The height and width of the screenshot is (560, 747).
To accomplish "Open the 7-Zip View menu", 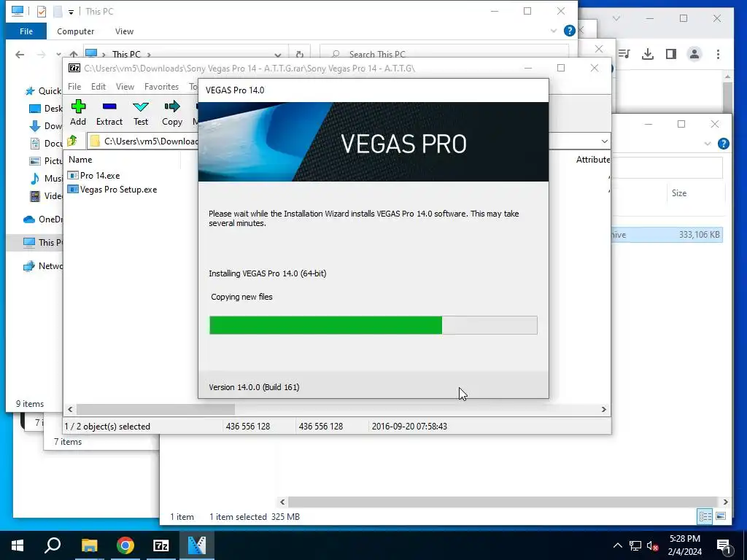I will coord(125,87).
